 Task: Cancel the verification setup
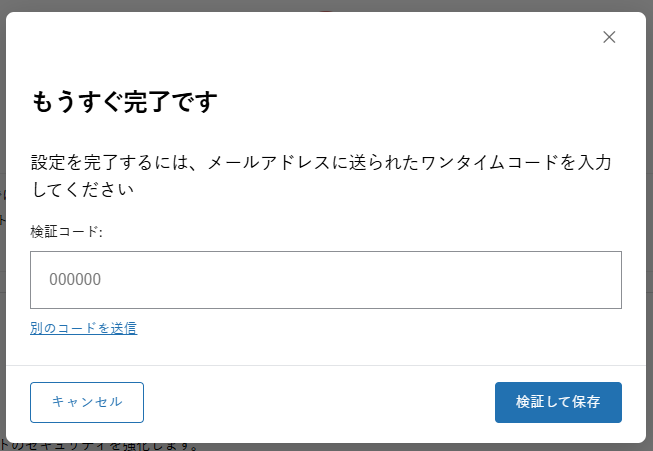tap(87, 402)
